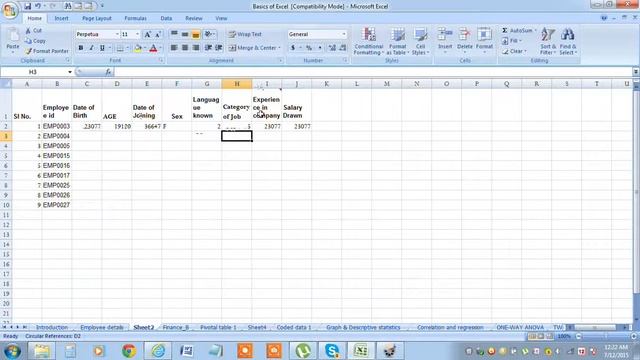
Task: Apply Accounting number format dollar sign
Action: 293,48
